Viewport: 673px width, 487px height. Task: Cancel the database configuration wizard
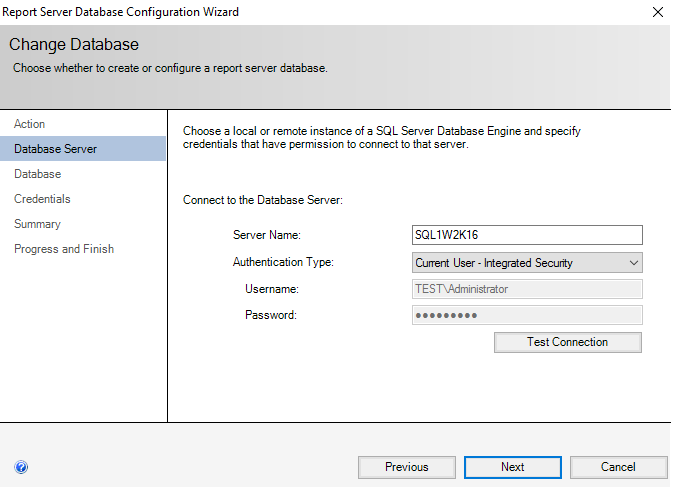click(618, 467)
